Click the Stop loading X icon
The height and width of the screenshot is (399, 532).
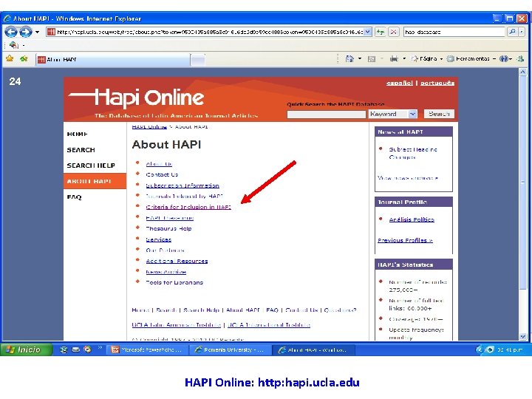click(x=393, y=32)
